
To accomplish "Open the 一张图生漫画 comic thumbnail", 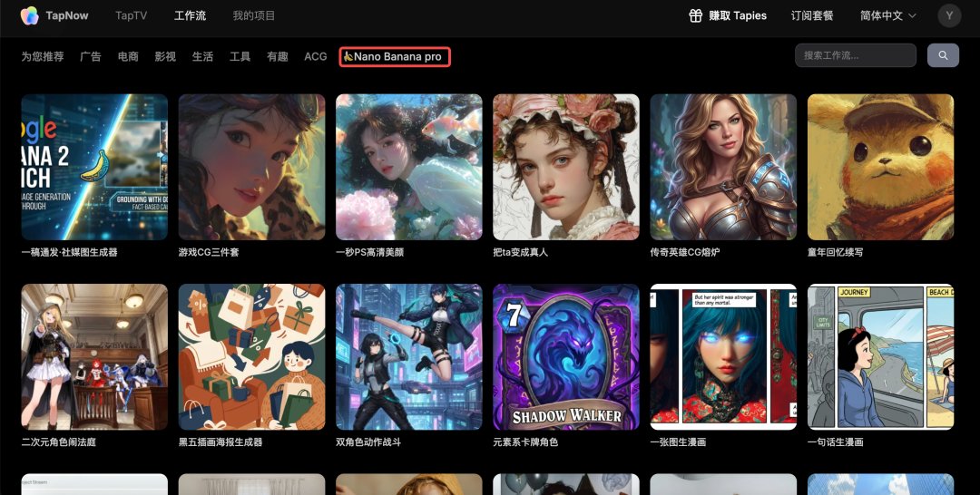I will click(x=723, y=357).
